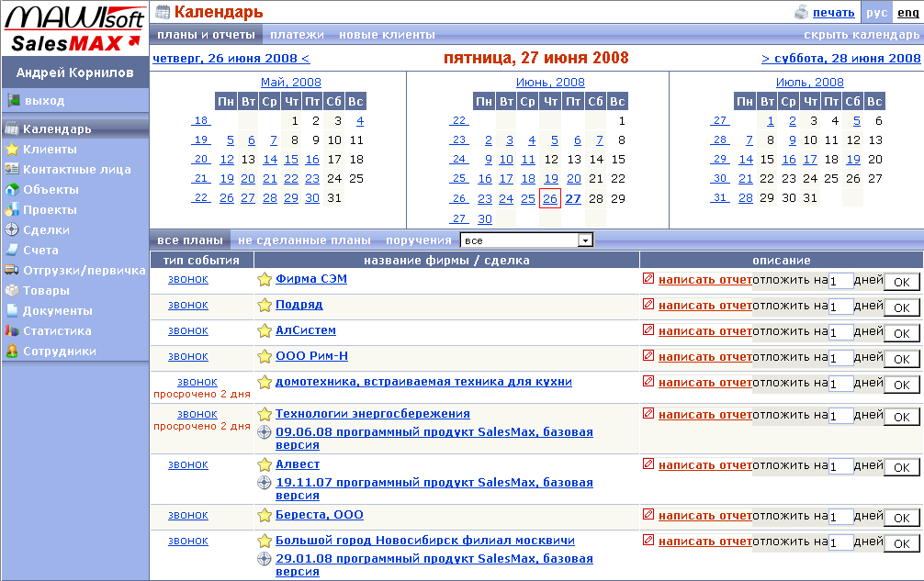This screenshot has height=581, width=924.
Task: Click the truck icon beside Отгрузки/первичка
Action: 12,270
